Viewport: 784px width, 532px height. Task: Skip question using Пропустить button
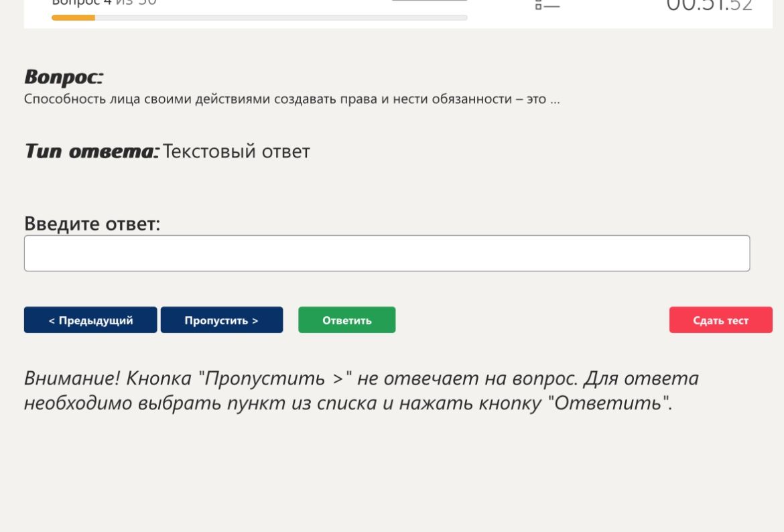coord(222,320)
